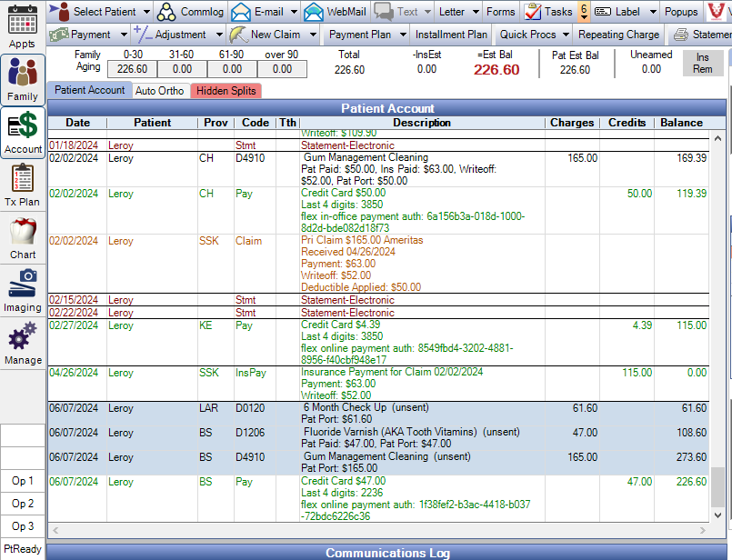Click the Text message icon
The image size is (732, 560).
click(384, 12)
